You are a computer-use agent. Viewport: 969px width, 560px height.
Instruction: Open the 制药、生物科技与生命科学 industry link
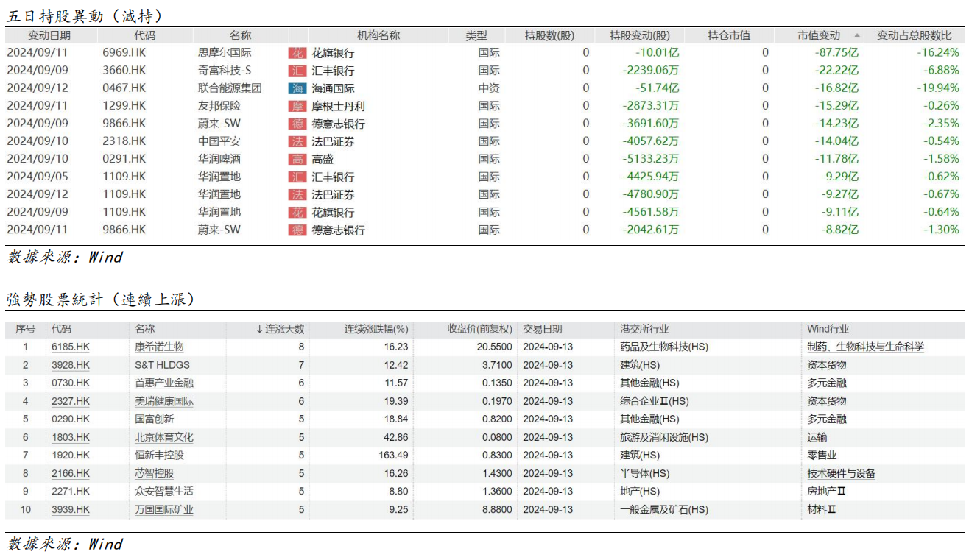tap(866, 347)
